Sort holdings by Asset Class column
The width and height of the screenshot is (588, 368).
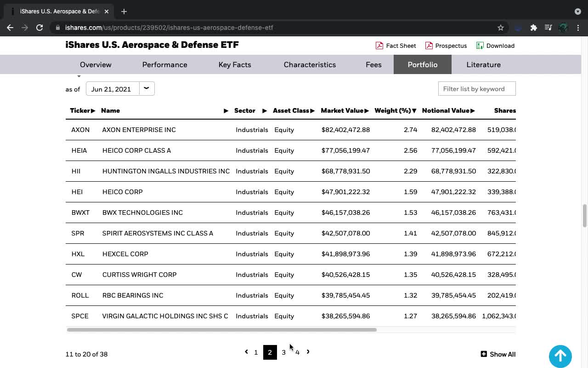pos(294,110)
